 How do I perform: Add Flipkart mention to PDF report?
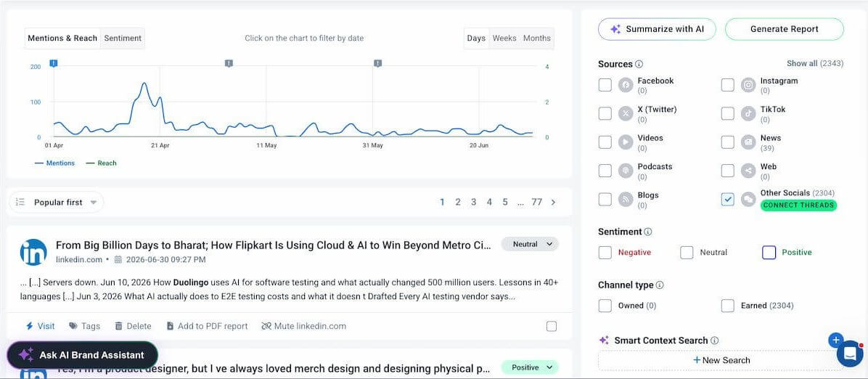[x=207, y=327]
